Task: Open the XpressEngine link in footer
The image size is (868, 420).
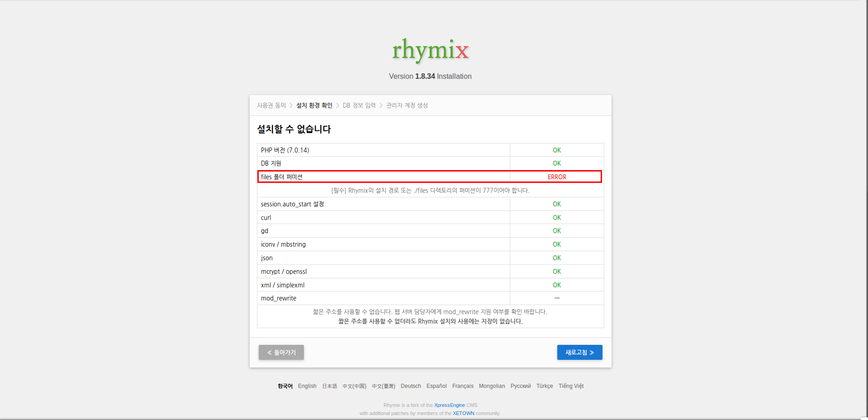Action: 450,405
